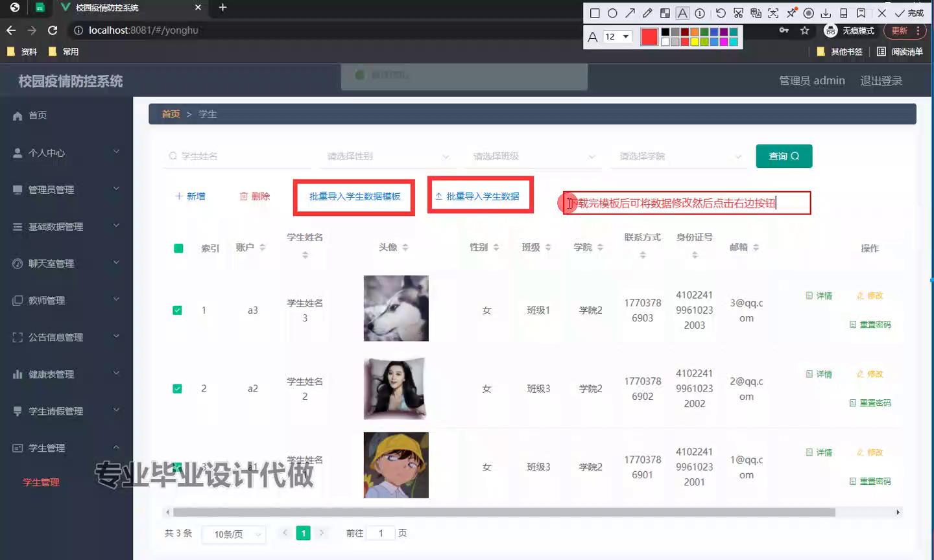Select the arrow drawing tool
The image size is (934, 560).
tap(630, 13)
